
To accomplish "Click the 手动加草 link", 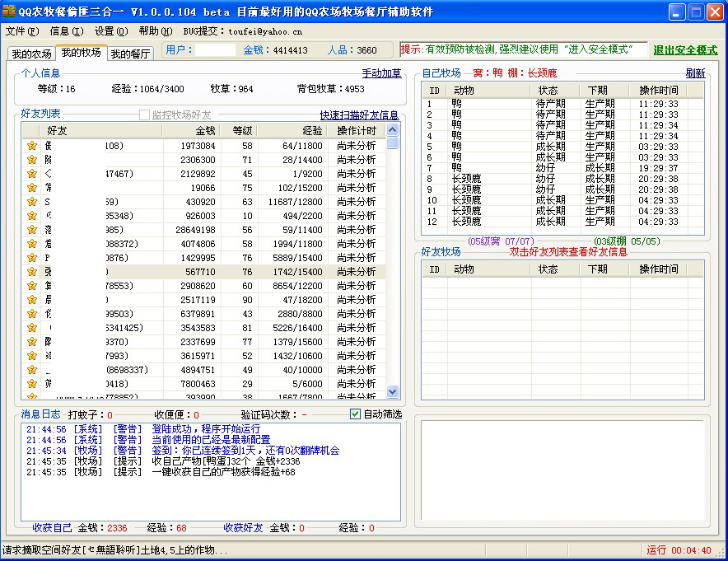I will (381, 73).
